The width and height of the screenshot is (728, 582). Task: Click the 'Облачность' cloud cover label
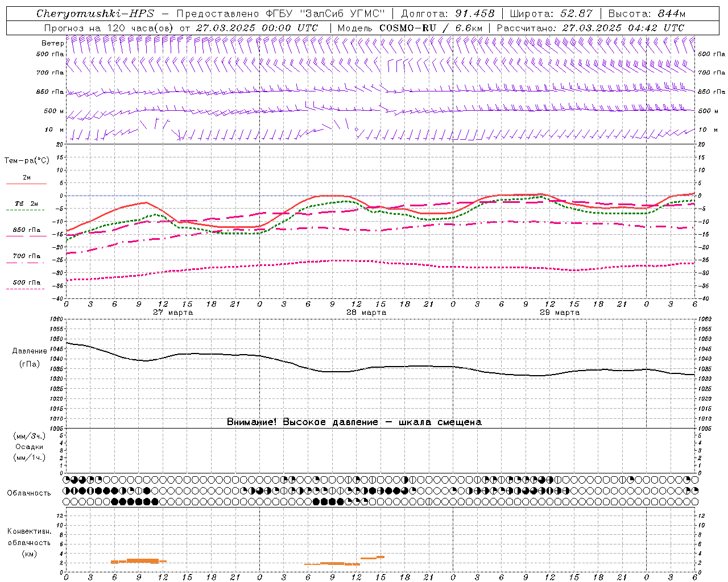pos(29,493)
